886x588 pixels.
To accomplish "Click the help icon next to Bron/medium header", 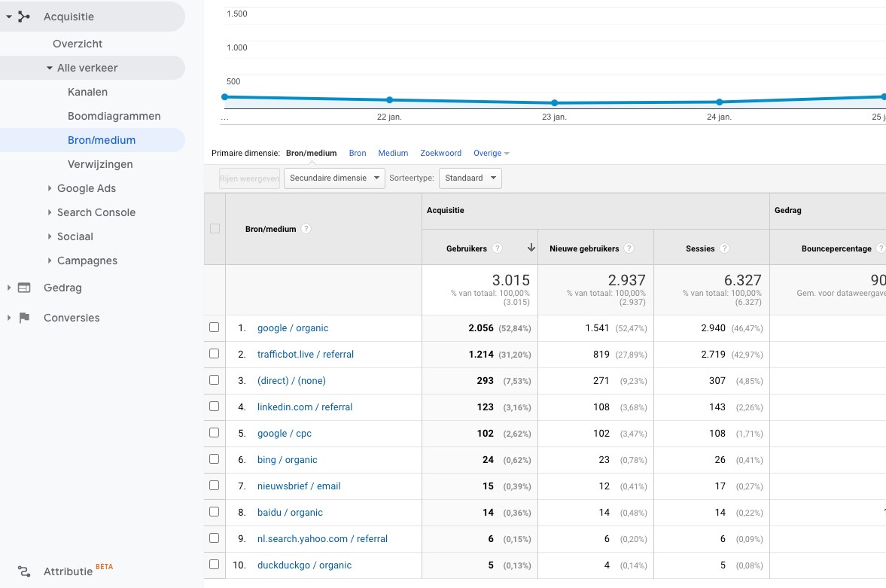I will click(x=306, y=229).
